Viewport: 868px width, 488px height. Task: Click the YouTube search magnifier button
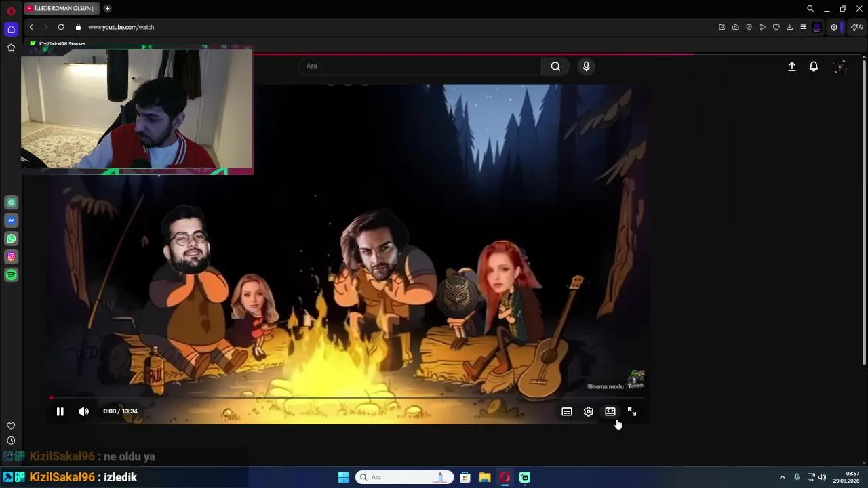555,66
